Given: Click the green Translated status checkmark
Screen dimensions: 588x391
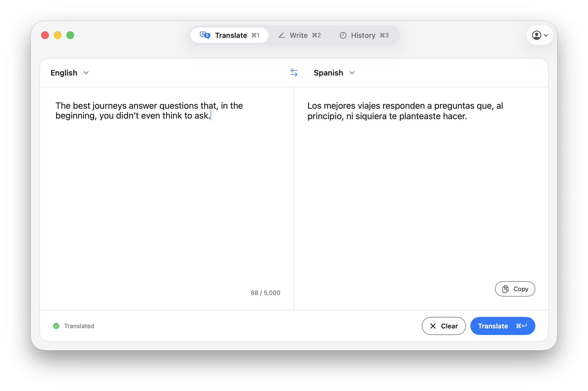Looking at the screenshot, I should pos(56,326).
